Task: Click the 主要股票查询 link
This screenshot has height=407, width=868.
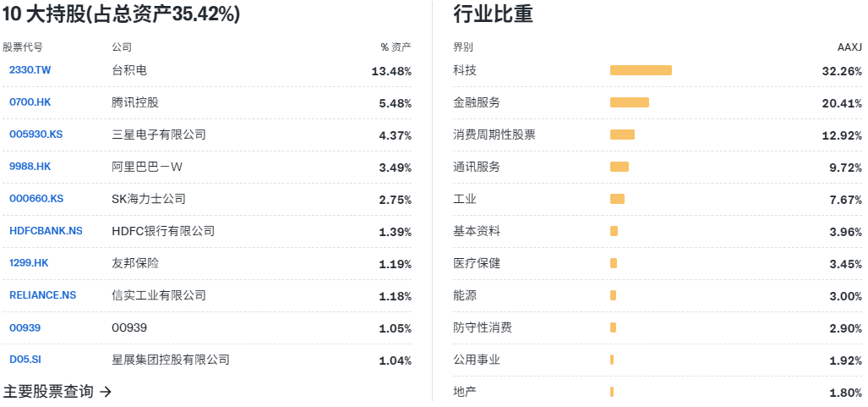Action: [48, 391]
